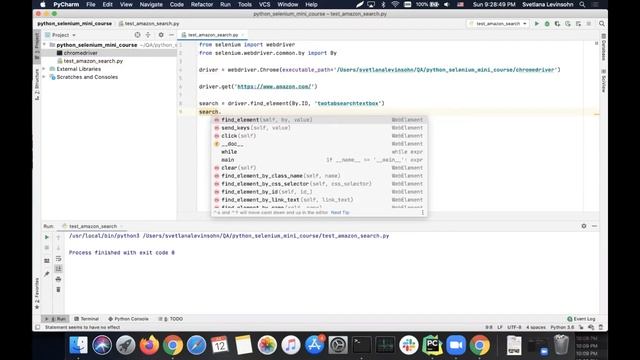Run test_amazon_search with the green play icon
640x360 pixels.
(537, 24)
